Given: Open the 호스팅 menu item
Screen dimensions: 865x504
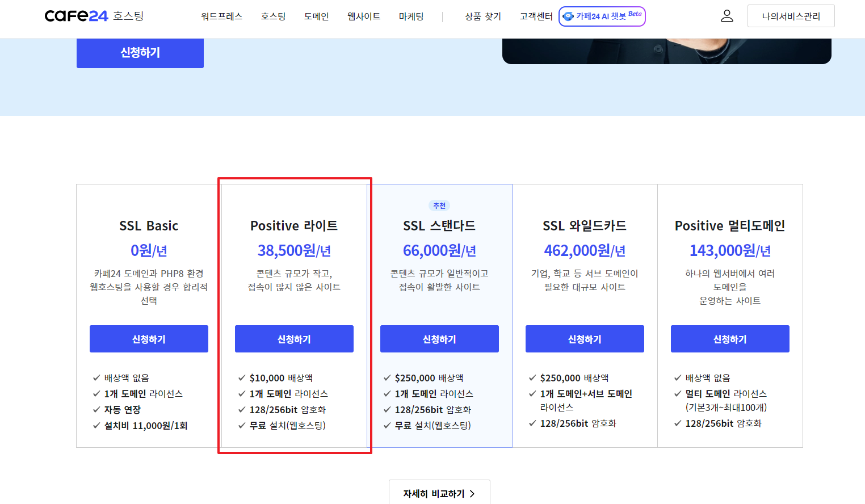Looking at the screenshot, I should tap(273, 16).
